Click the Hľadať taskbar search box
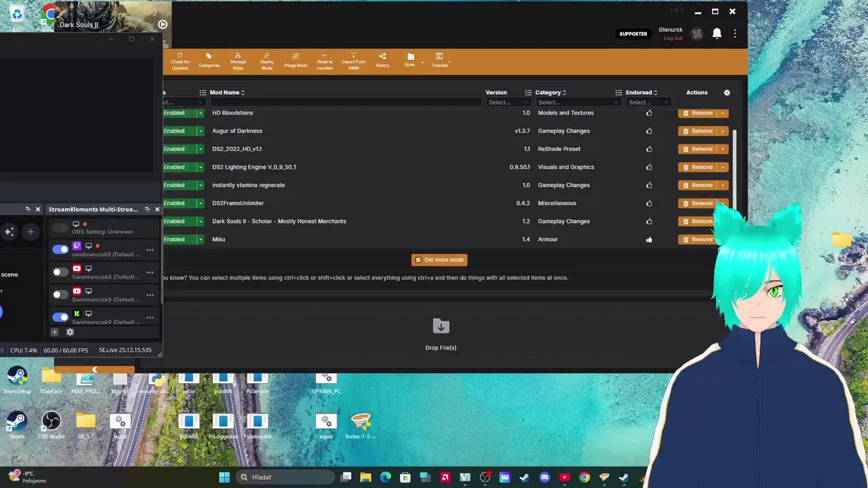Viewport: 868px width, 488px height. (x=285, y=477)
